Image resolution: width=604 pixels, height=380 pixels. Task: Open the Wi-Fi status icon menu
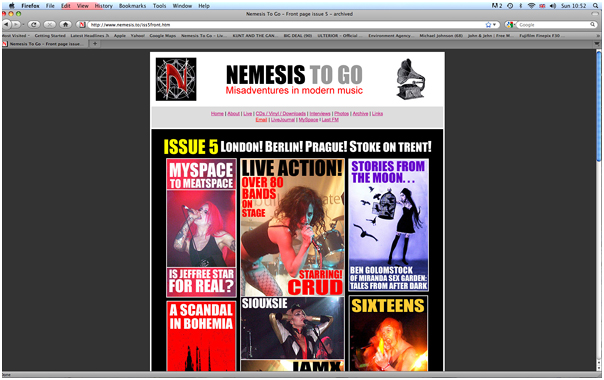click(531, 5)
